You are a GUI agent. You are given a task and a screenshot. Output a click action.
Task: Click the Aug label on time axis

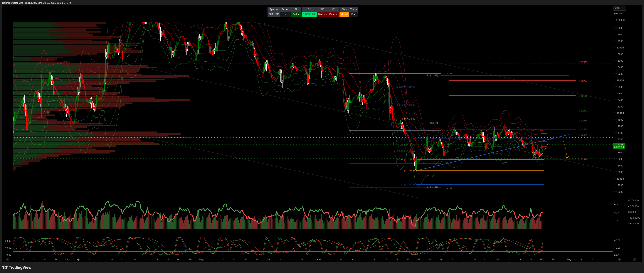tap(569, 259)
